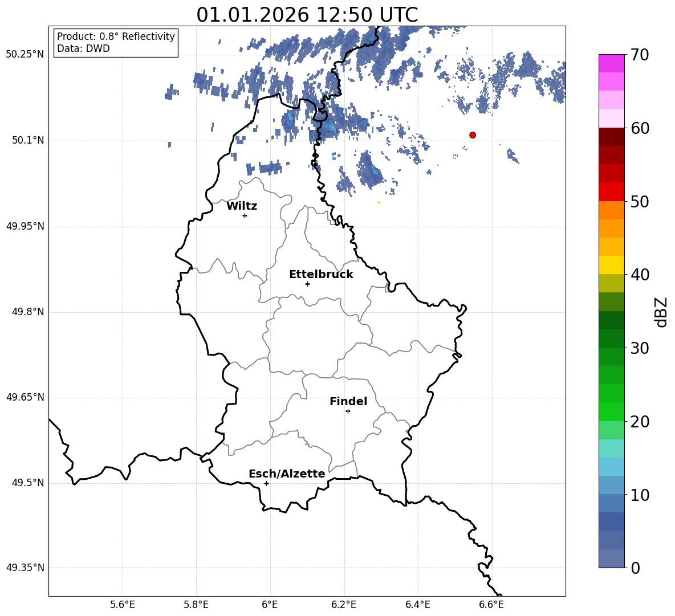Click the 50.25°N latitude label
The height and width of the screenshot is (616, 675).
tap(25, 55)
